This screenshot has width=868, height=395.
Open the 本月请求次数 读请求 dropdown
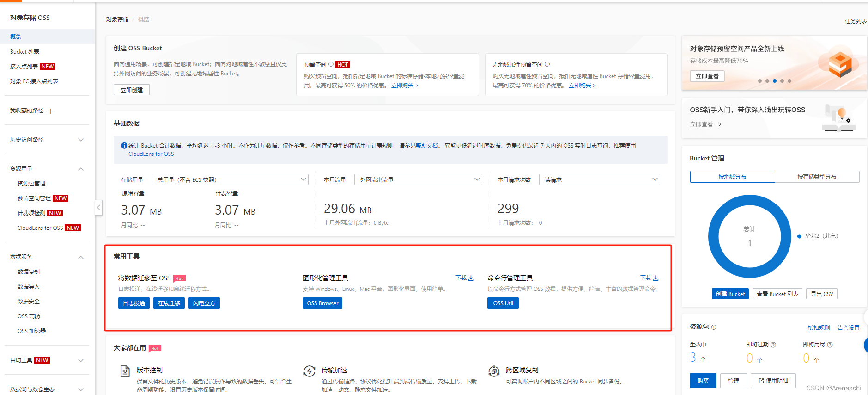600,179
